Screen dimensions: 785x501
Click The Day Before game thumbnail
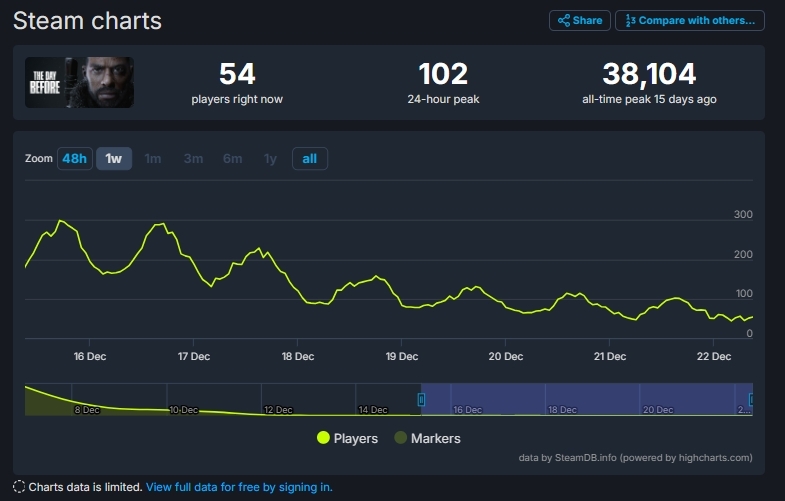click(x=80, y=82)
